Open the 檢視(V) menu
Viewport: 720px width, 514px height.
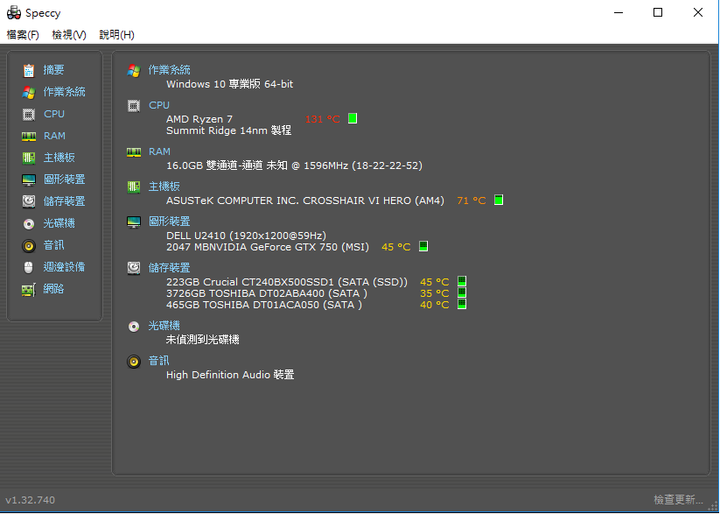click(69, 35)
